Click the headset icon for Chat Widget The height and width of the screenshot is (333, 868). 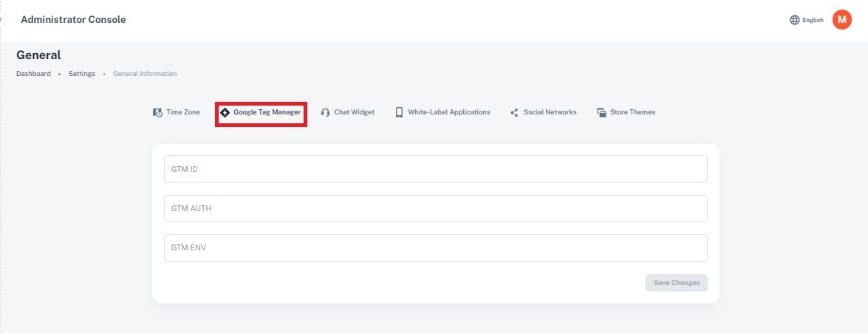pos(325,113)
